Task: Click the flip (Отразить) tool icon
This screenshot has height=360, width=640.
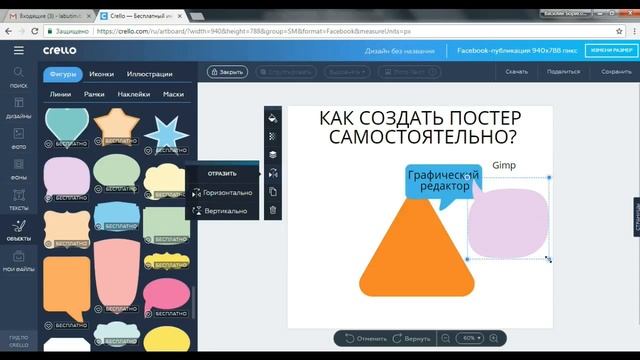Action: (x=273, y=173)
